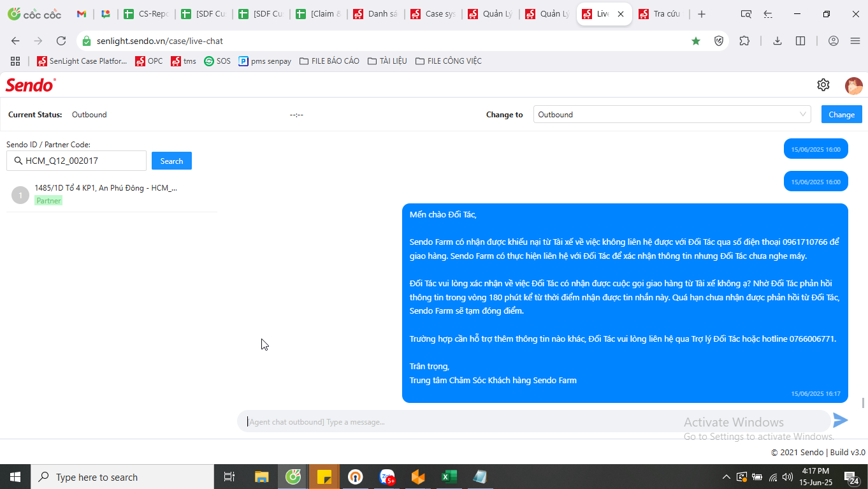Open the new tab plus button
The image size is (868, 489).
pyautogui.click(x=702, y=14)
